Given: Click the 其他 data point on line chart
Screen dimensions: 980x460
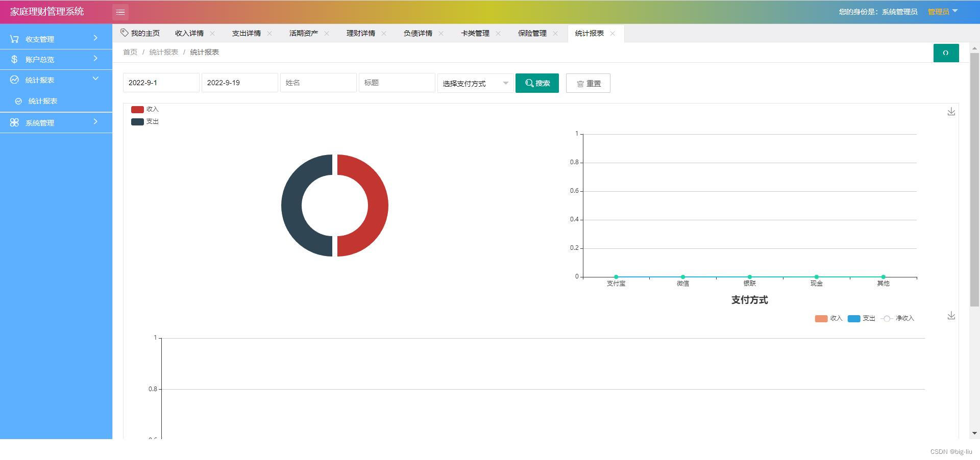Looking at the screenshot, I should (884, 277).
